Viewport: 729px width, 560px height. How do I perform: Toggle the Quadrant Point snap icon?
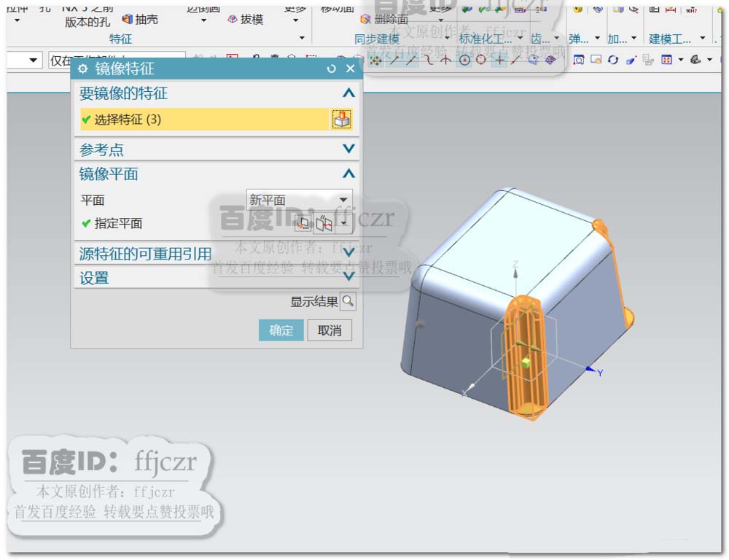481,60
